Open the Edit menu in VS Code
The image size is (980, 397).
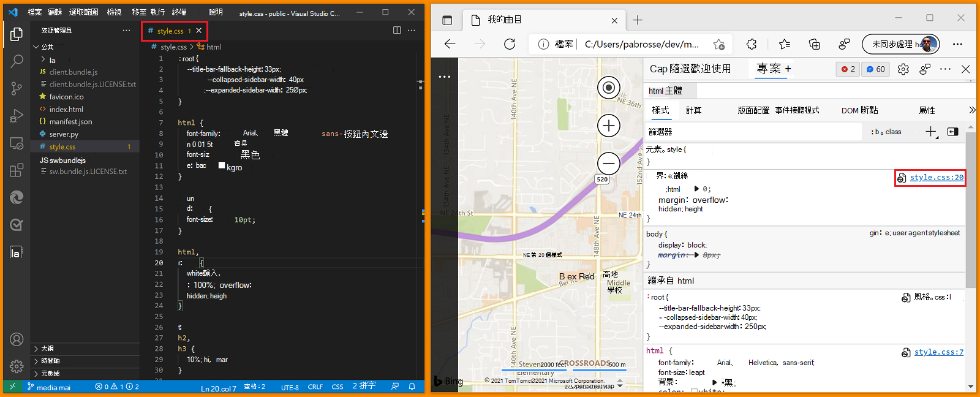tap(55, 12)
